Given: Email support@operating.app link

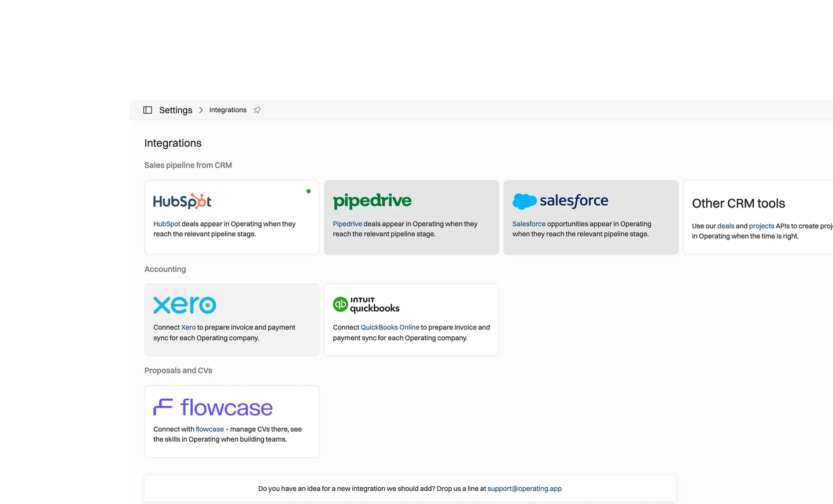Looking at the screenshot, I should [525, 488].
